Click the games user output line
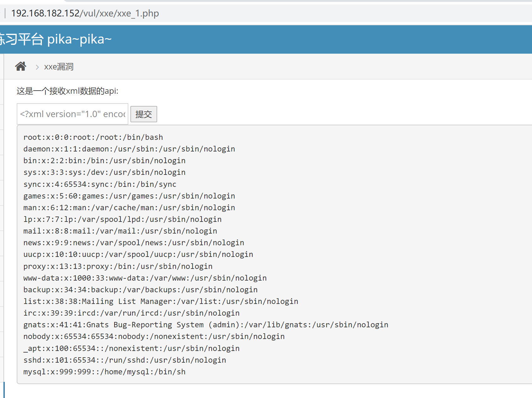This screenshot has height=398, width=532. [129, 196]
